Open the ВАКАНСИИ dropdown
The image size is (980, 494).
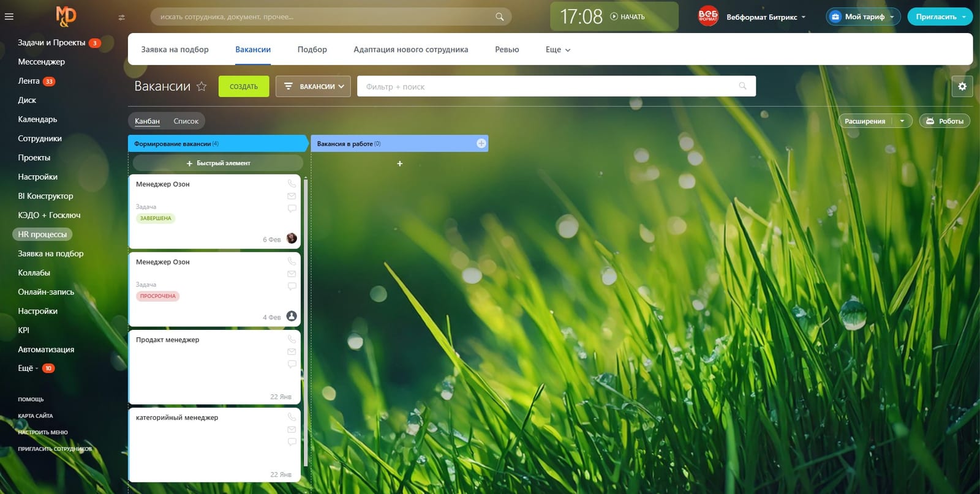(x=313, y=86)
